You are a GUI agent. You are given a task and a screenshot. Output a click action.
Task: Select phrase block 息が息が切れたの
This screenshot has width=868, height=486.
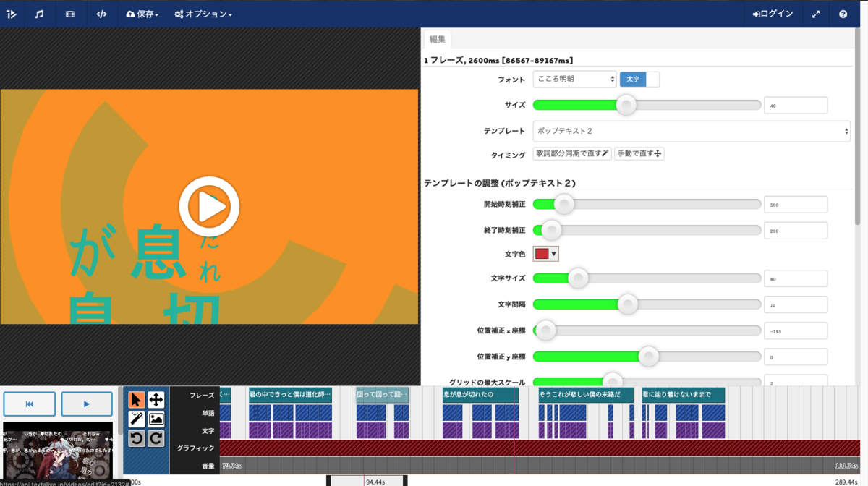[480, 395]
